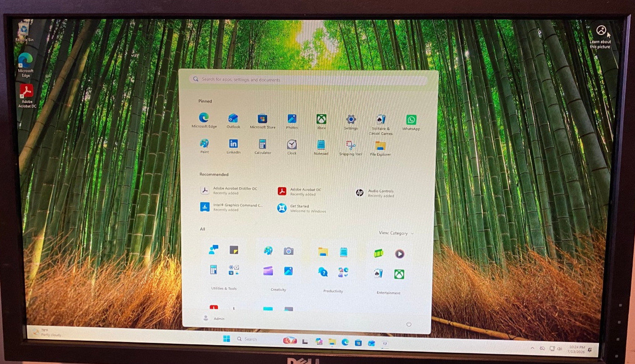Open the Clock app
The image size is (635, 364).
pos(292,147)
